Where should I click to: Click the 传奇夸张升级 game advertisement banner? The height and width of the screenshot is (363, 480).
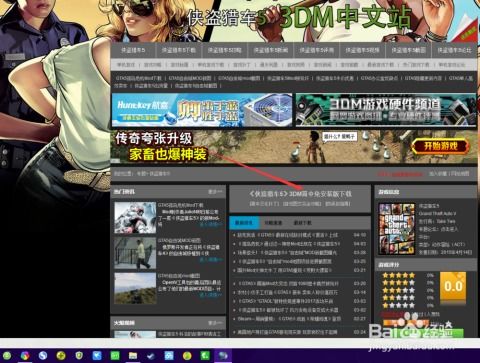tap(294, 147)
